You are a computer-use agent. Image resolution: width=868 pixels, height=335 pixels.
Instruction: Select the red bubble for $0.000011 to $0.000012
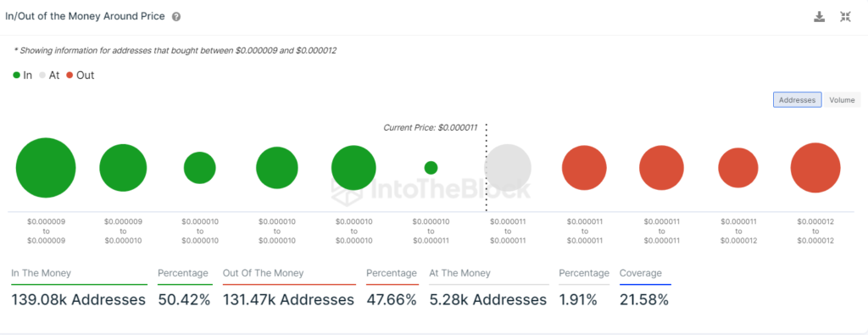(738, 168)
